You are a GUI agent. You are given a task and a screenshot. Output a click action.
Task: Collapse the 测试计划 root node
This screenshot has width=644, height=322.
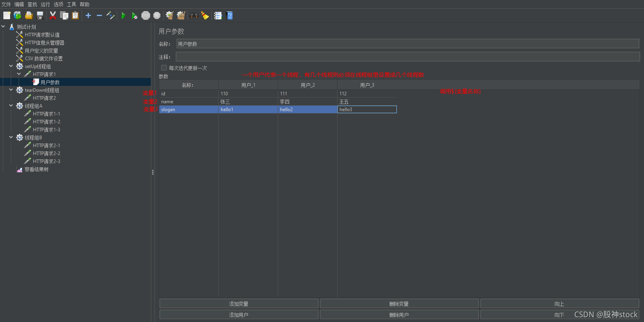point(3,27)
